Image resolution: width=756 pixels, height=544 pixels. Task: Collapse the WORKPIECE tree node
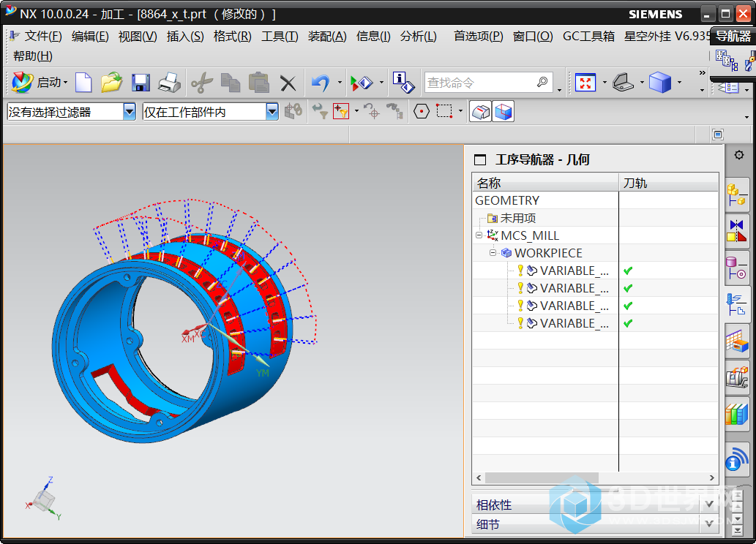point(493,252)
